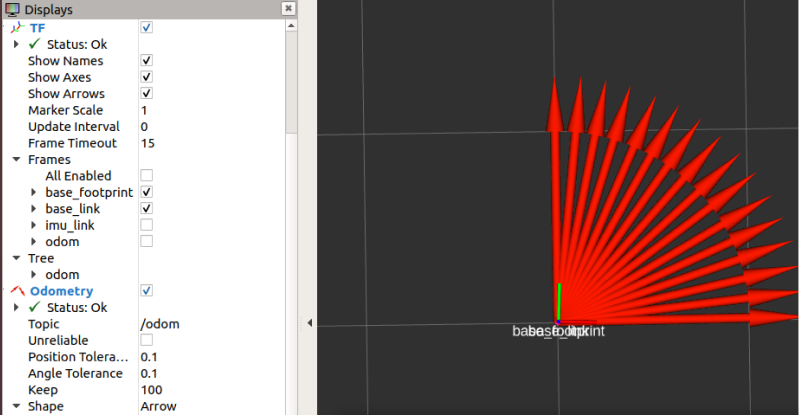Uncheck Show Arrows
The height and width of the screenshot is (415, 799).
pos(146,93)
